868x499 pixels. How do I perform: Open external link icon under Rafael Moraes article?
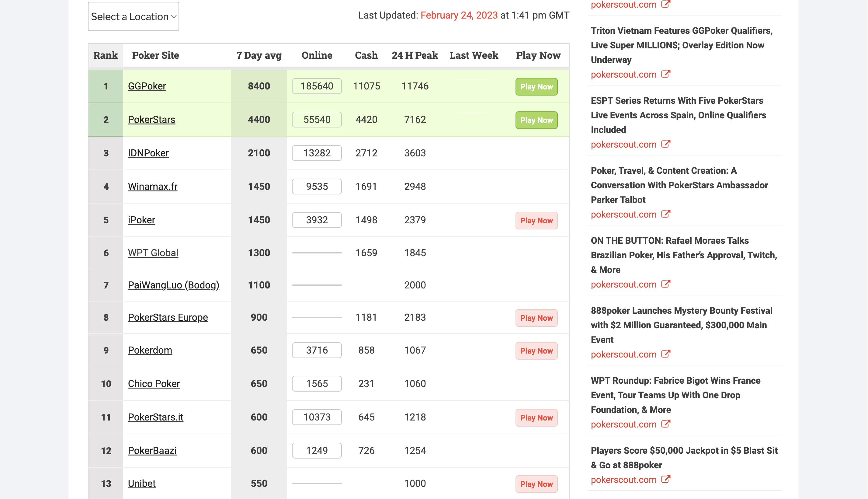665,284
